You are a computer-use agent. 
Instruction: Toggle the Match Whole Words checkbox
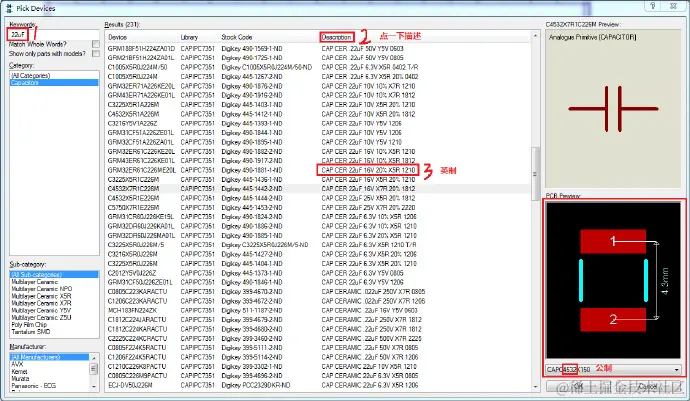pos(95,44)
